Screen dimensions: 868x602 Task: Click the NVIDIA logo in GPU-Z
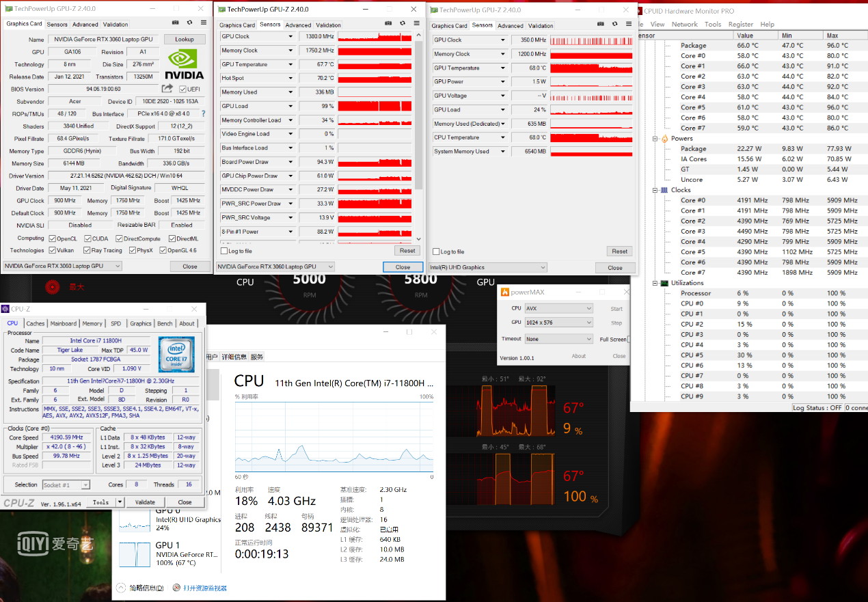point(185,64)
